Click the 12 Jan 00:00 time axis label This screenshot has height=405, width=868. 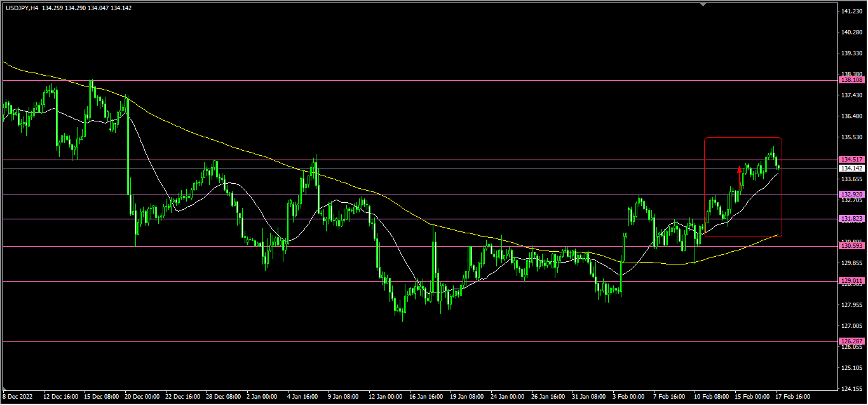(x=386, y=396)
